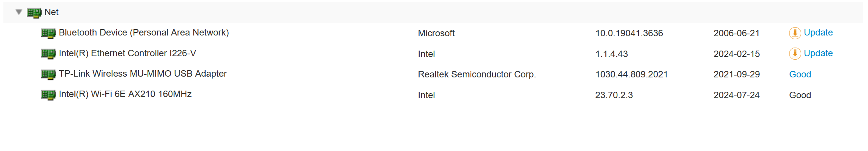Click the 10.0.19041.3636 driver version
The width and height of the screenshot is (868, 151).
(629, 33)
